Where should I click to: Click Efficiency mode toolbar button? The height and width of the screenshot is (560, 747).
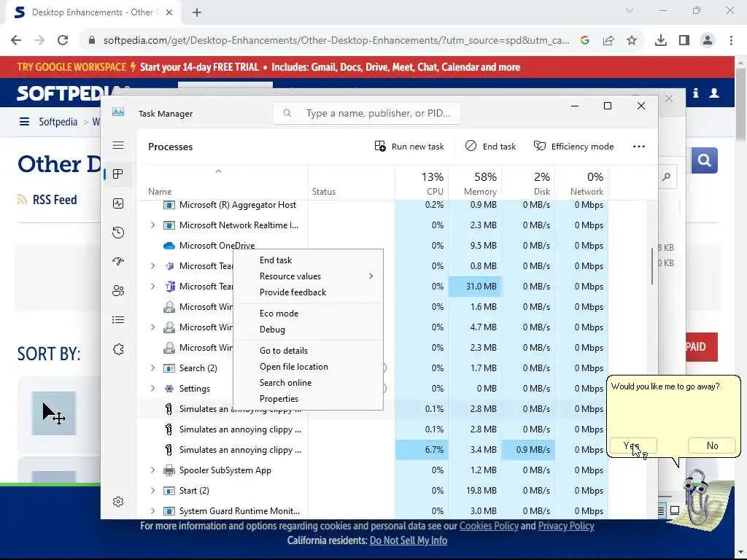click(573, 146)
